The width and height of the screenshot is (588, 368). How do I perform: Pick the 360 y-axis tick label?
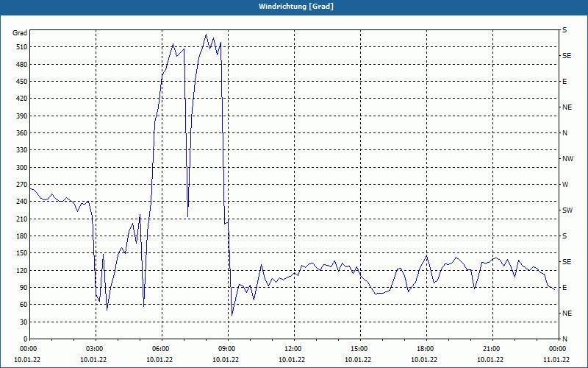click(x=22, y=133)
